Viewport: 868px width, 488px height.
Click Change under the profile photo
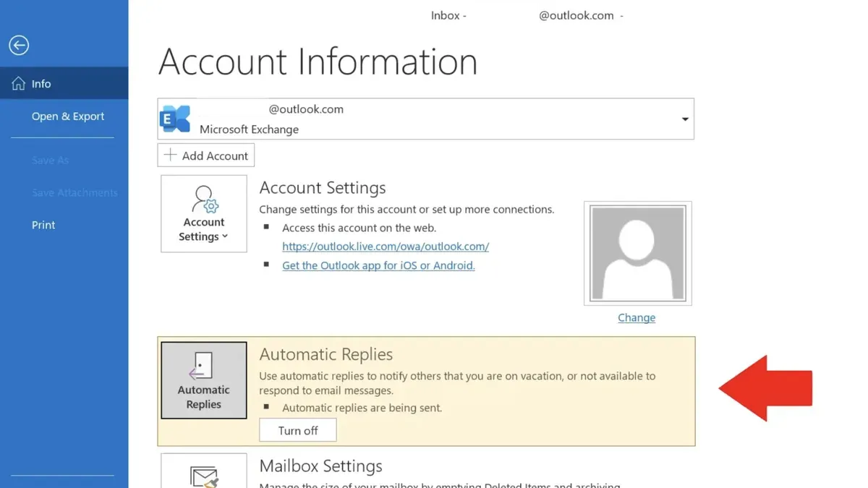click(x=637, y=317)
